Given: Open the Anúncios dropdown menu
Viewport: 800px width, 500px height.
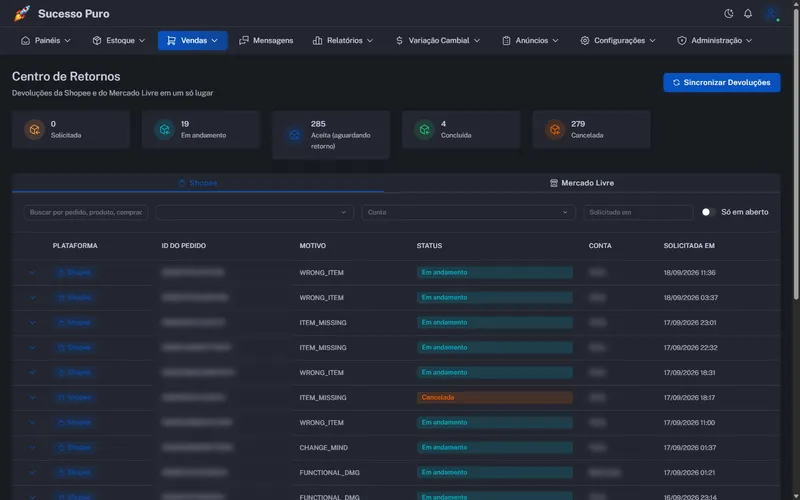Looking at the screenshot, I should pos(530,40).
